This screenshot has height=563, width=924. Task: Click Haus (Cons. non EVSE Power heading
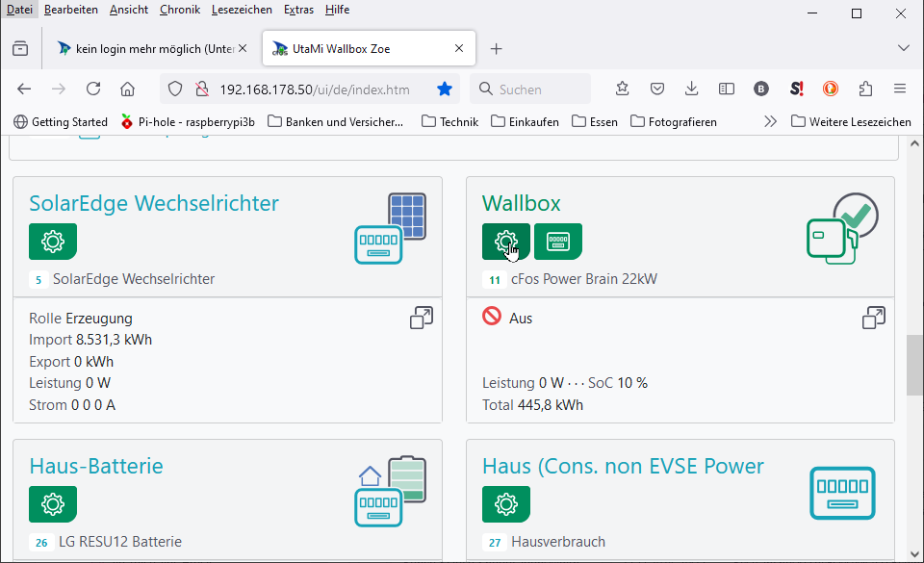pos(623,466)
